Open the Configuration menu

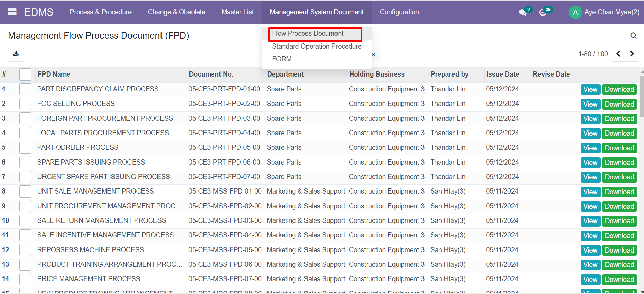[400, 12]
